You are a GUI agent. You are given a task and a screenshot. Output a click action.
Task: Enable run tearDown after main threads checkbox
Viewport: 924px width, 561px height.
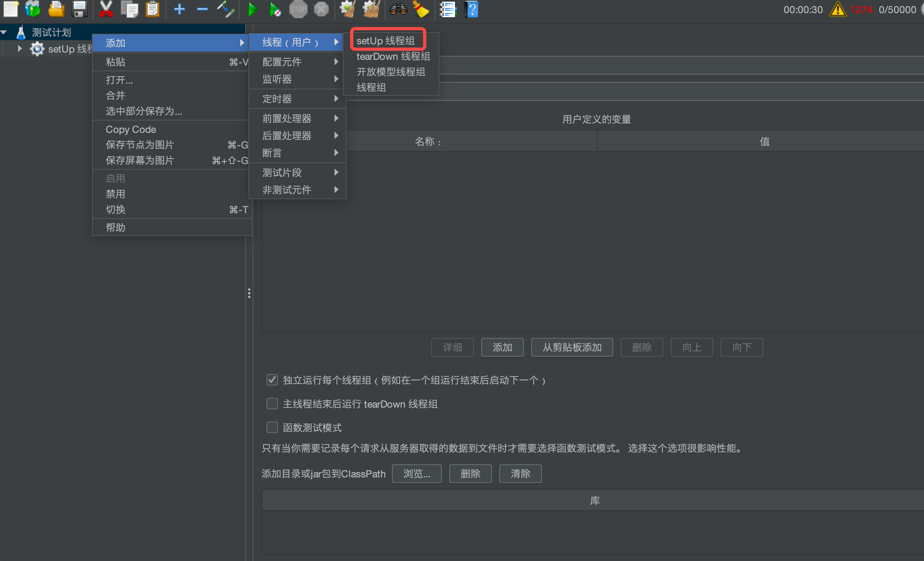point(272,404)
